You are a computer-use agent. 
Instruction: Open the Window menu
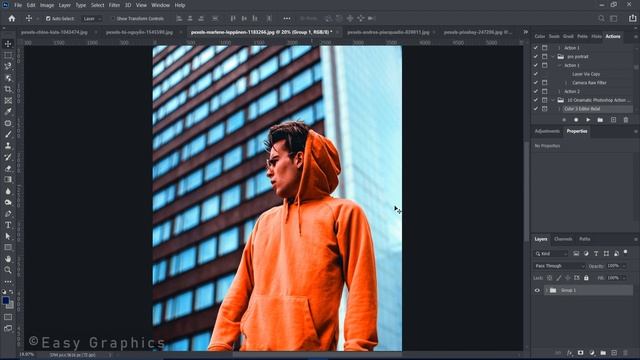[x=160, y=5]
